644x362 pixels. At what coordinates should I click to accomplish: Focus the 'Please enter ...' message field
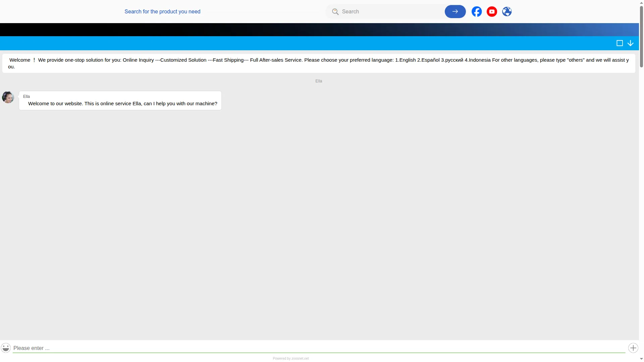click(x=319, y=348)
